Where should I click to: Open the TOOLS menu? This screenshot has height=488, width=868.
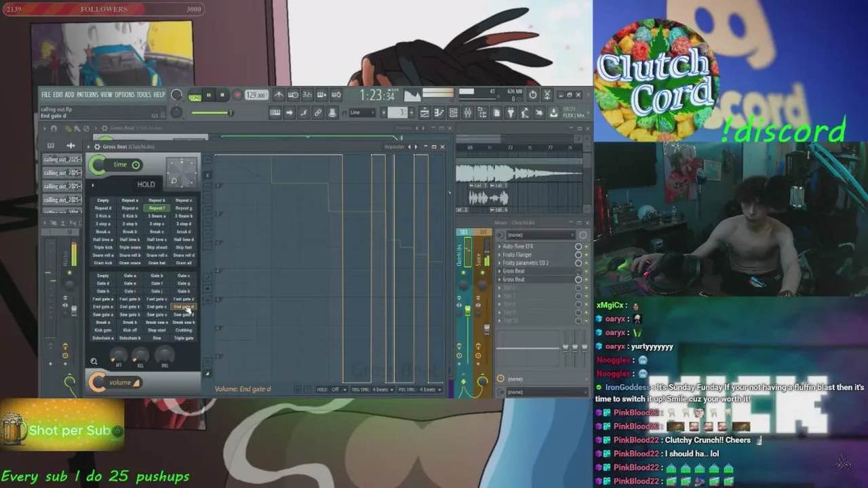[144, 95]
